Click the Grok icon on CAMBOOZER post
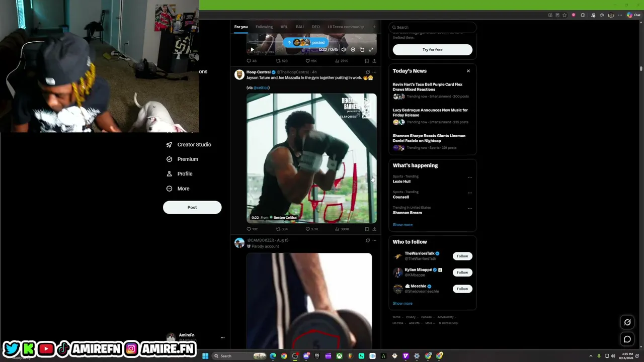The width and height of the screenshot is (644, 362). click(x=367, y=240)
